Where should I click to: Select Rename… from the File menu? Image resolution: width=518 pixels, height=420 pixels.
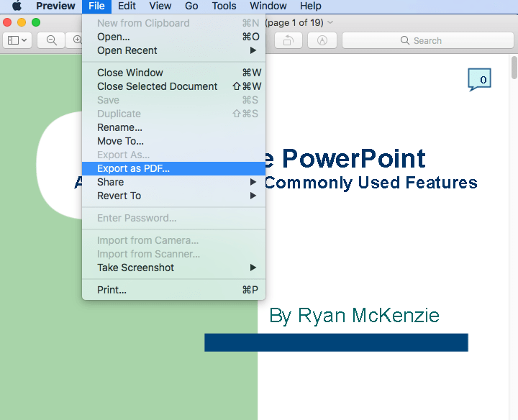[x=119, y=127]
